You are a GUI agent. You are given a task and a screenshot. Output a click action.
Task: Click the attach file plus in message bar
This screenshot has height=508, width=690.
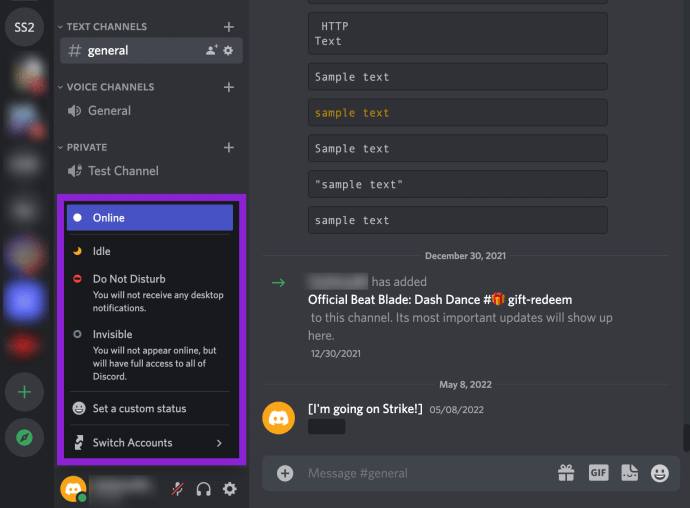point(285,473)
